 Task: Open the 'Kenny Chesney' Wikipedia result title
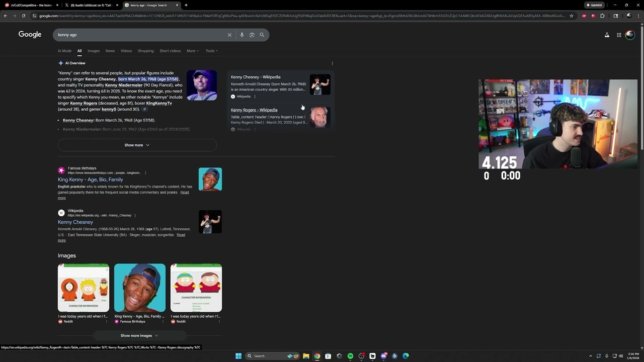pos(75,222)
